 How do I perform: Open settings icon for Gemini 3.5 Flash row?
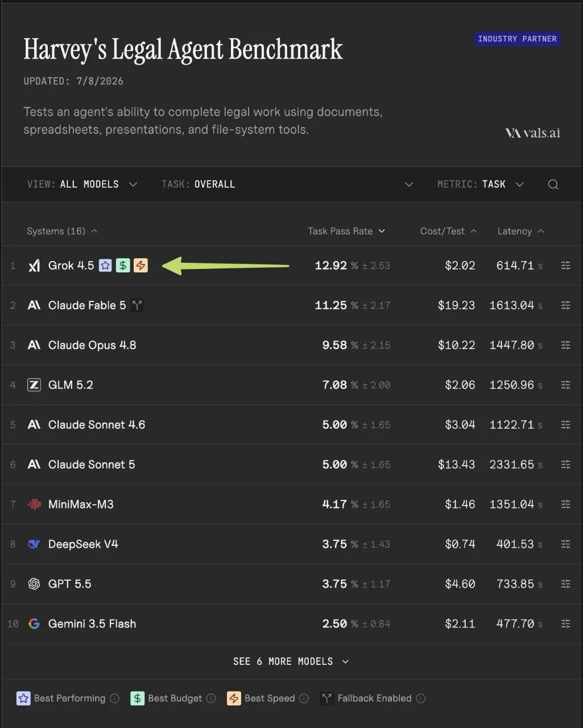pos(565,624)
